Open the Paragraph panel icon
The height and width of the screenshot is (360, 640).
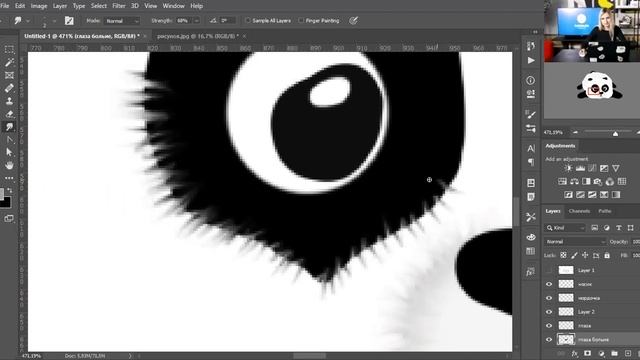pos(531,162)
